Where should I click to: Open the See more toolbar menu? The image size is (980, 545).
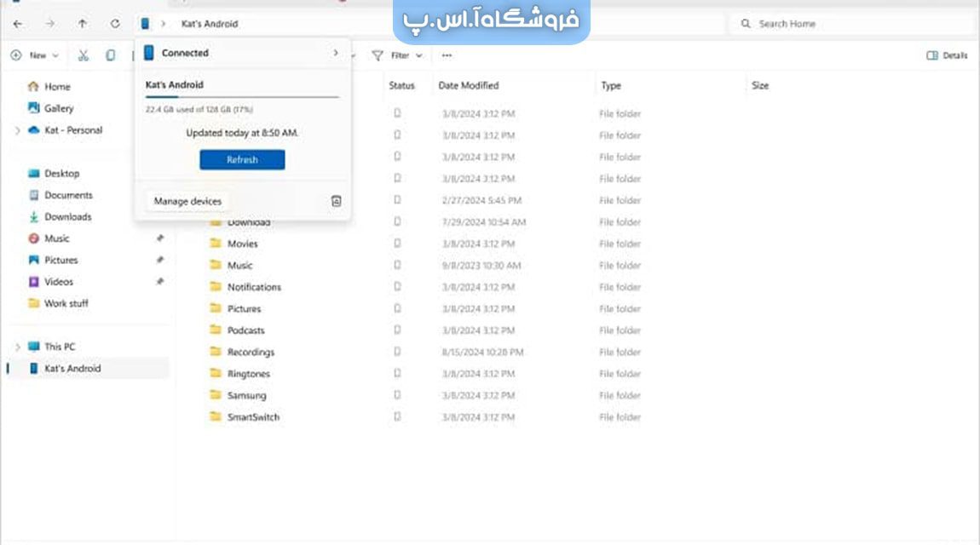(447, 55)
